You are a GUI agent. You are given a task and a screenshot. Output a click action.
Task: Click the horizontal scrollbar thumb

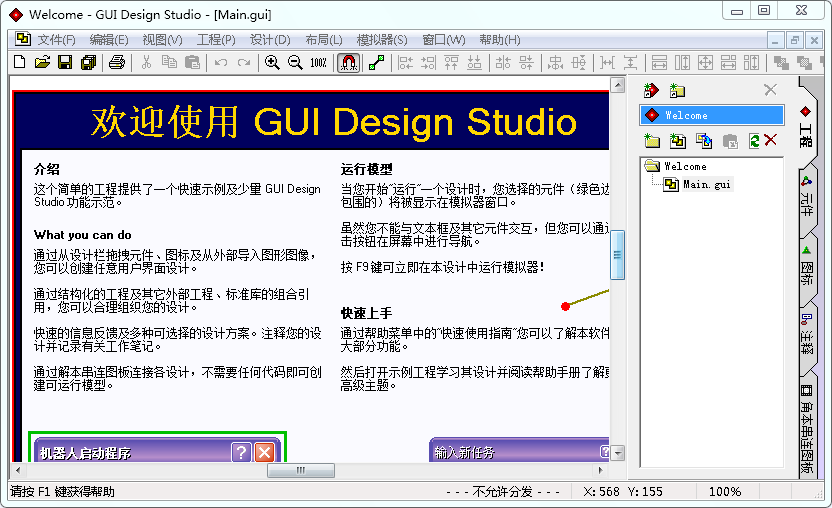click(301, 471)
